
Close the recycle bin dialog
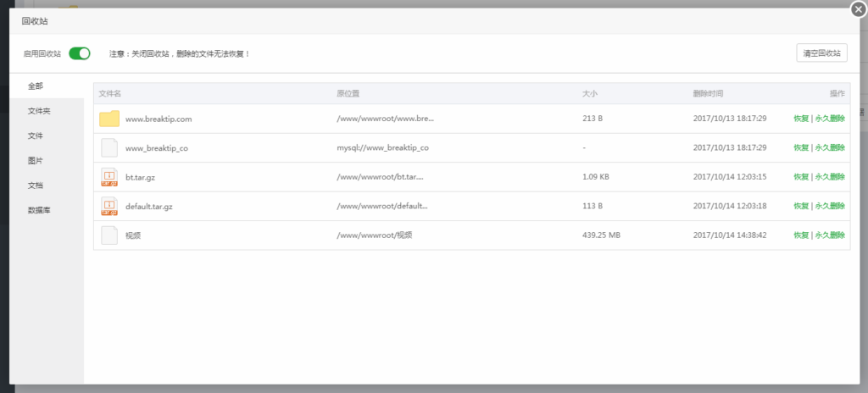[858, 8]
